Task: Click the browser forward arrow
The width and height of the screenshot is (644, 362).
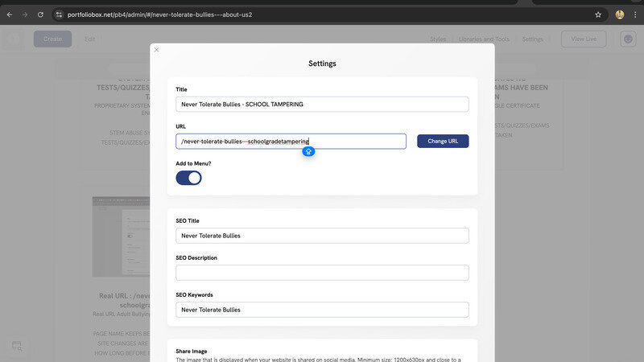Action: tap(25, 14)
